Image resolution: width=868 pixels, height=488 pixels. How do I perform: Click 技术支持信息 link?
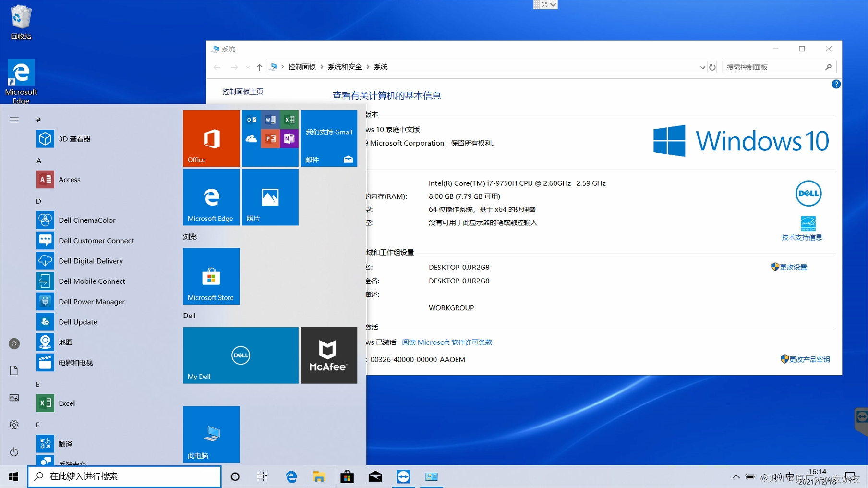[x=802, y=237]
